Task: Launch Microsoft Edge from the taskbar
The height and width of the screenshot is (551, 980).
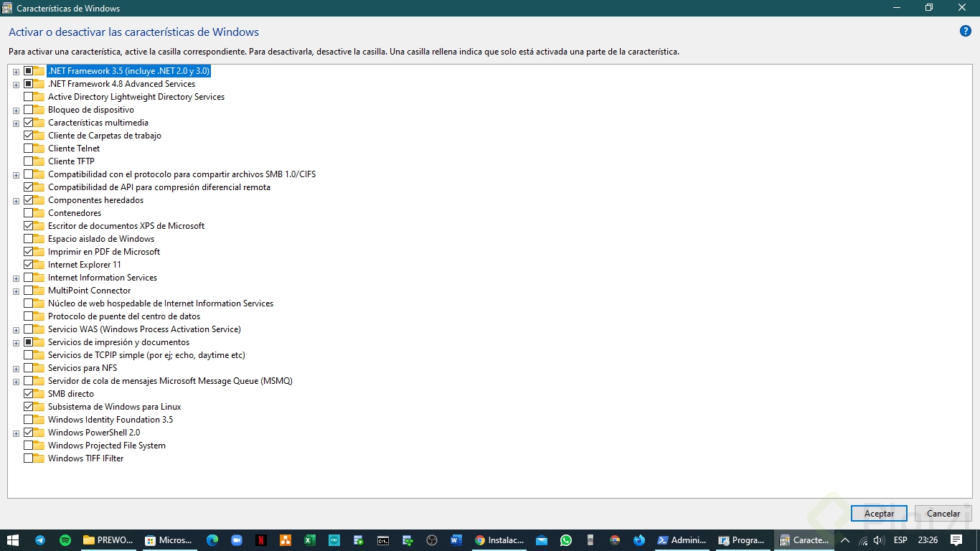Action: 212,540
